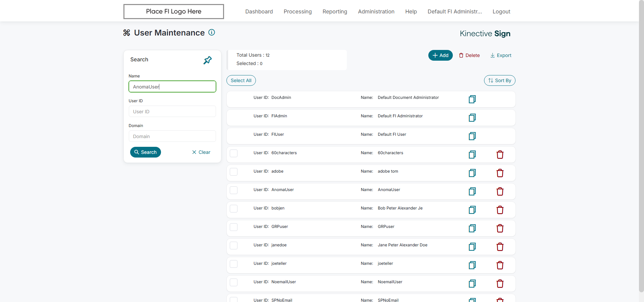Tick the bobjen user checkbox
This screenshot has width=644, height=302.
234,208
